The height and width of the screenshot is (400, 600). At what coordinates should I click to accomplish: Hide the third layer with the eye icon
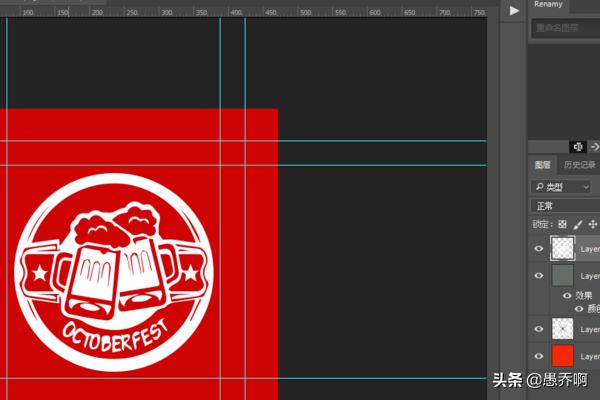tap(539, 329)
